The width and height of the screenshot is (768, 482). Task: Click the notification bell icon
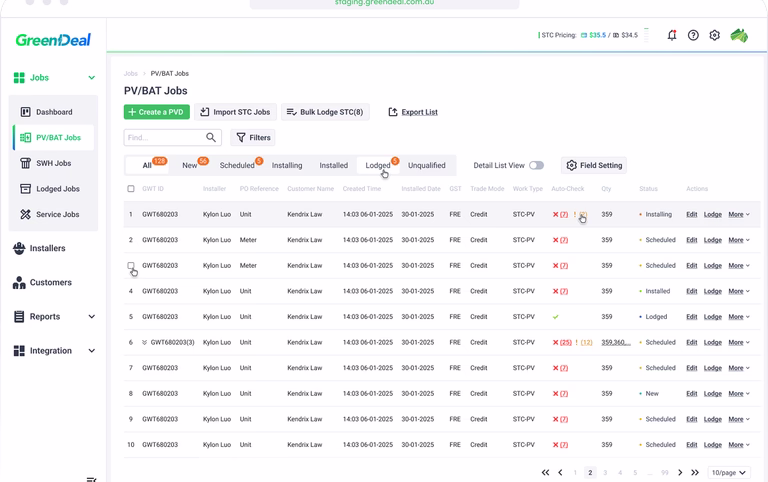point(671,35)
